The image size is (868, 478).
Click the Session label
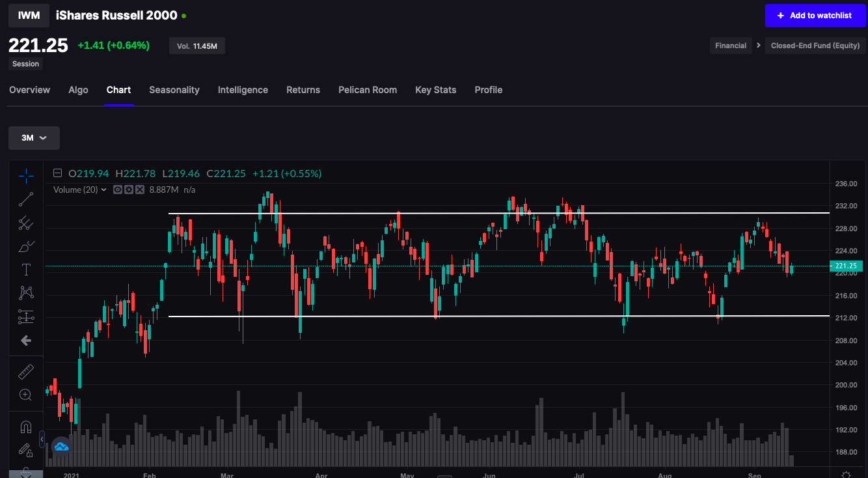26,64
